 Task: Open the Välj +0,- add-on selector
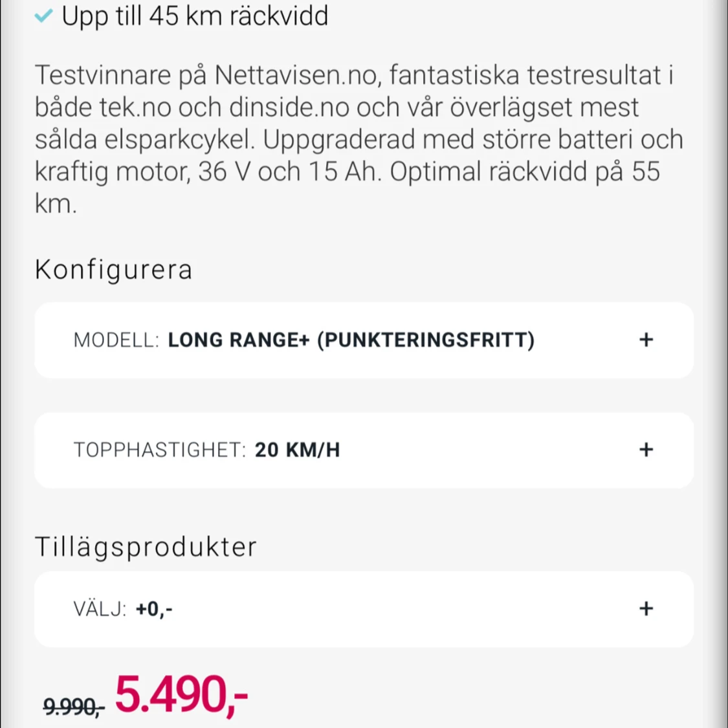[364, 609]
